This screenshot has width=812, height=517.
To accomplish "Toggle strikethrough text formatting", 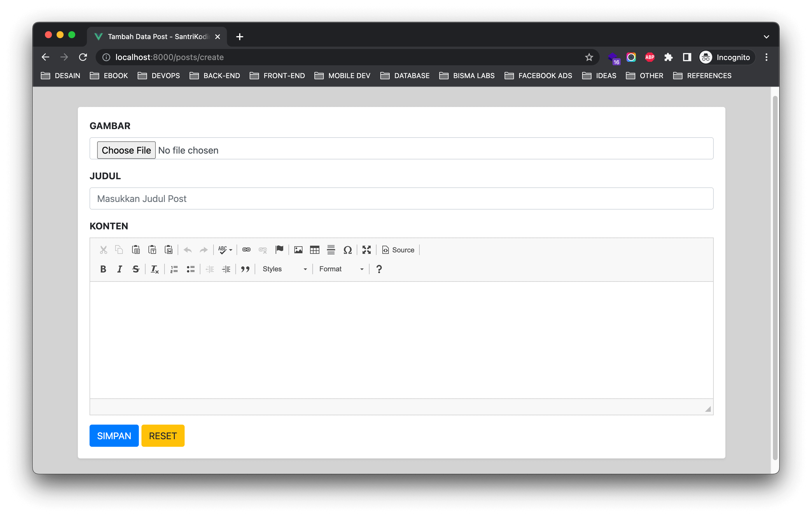I will point(136,269).
